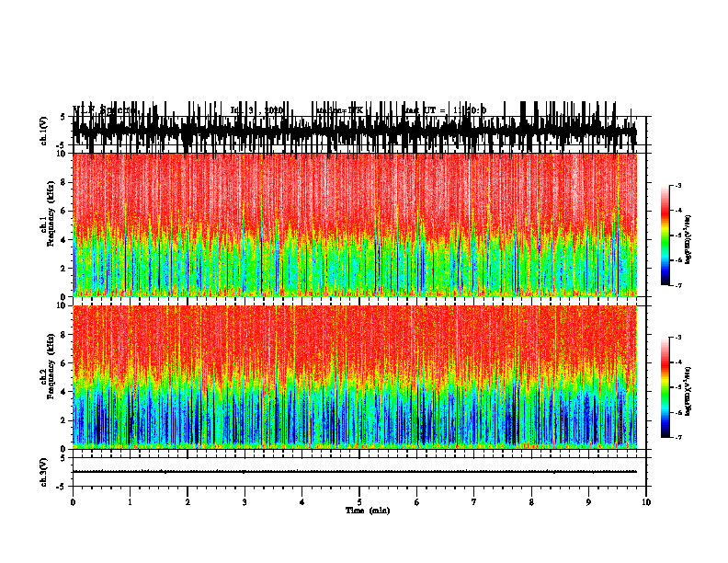Select ch.1 'Frequency (kHz)' axis label

tap(51, 213)
